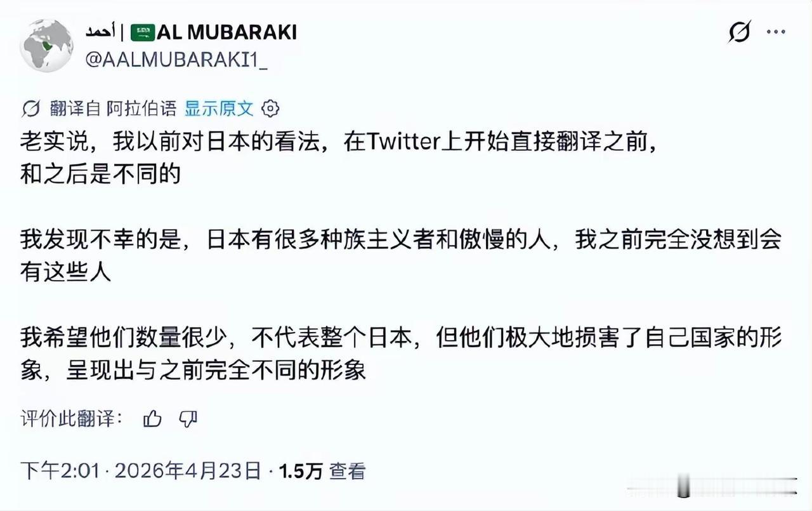Open the translation settings gear
This screenshot has width=812, height=511.
pyautogui.click(x=271, y=108)
